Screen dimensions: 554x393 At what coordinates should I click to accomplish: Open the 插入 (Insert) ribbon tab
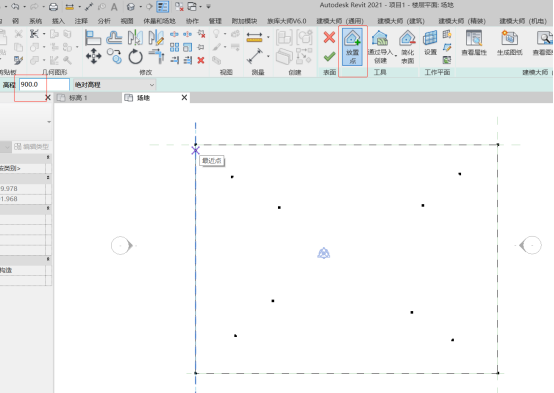[58, 21]
